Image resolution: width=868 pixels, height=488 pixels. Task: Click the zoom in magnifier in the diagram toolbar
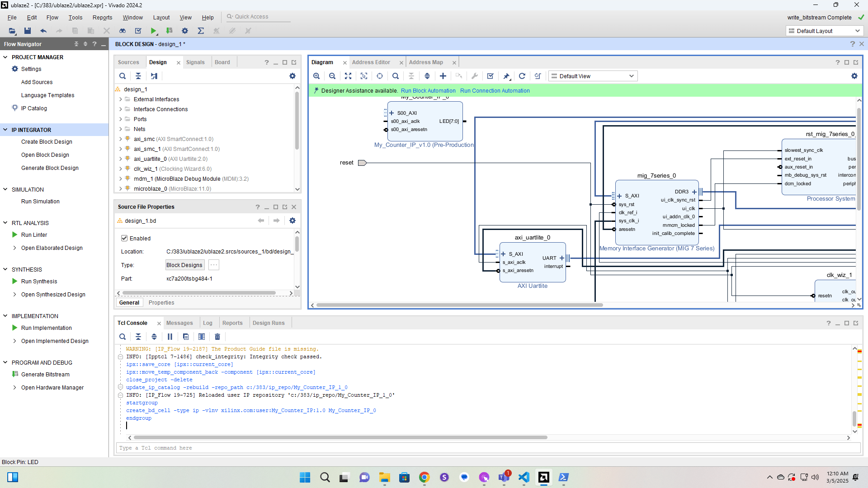click(x=316, y=76)
